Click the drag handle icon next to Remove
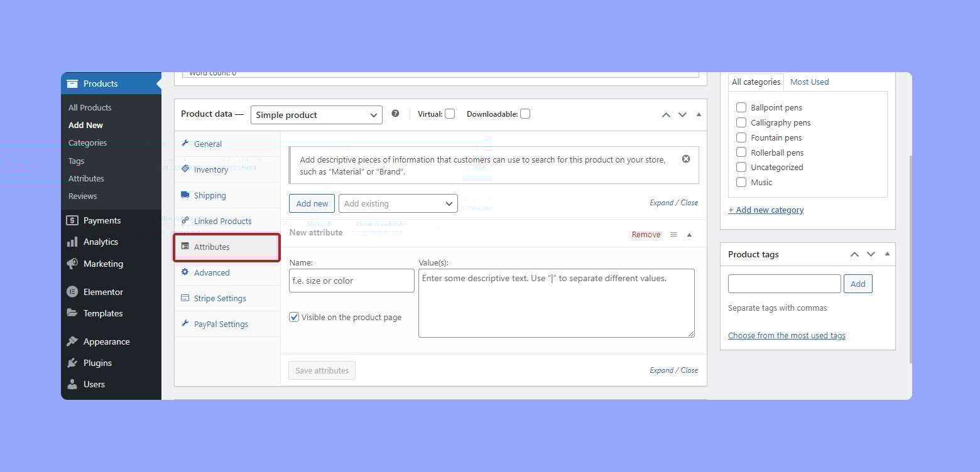This screenshot has width=980, height=472. coord(673,235)
